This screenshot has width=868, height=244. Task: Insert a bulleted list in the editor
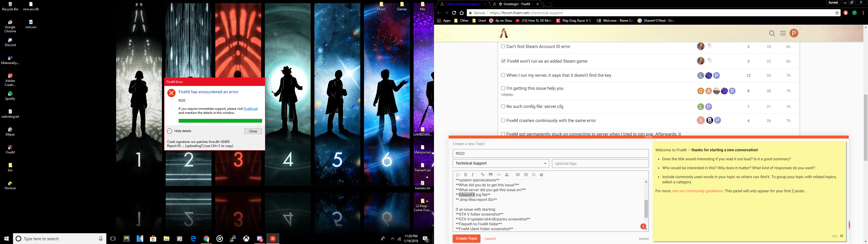pos(518,175)
